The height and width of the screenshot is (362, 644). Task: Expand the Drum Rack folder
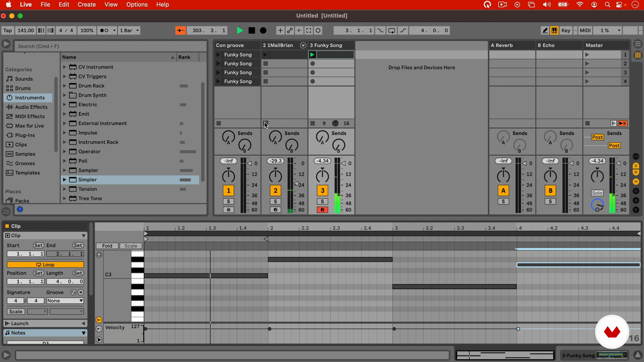pyautogui.click(x=64, y=86)
